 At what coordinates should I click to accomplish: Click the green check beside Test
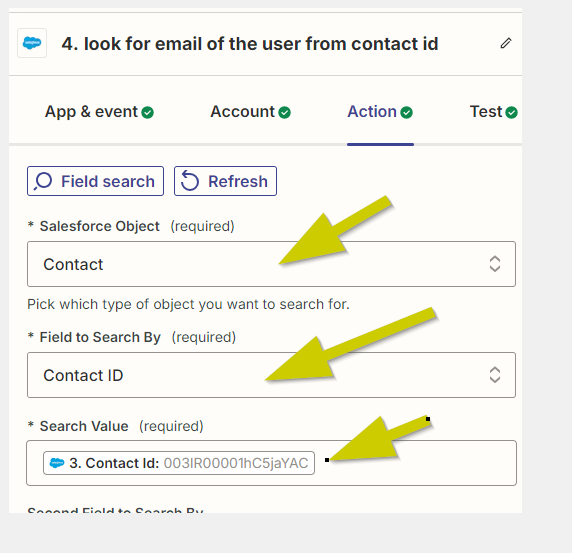point(511,112)
